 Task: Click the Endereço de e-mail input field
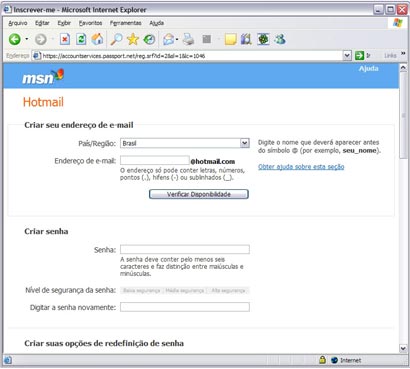click(x=155, y=160)
